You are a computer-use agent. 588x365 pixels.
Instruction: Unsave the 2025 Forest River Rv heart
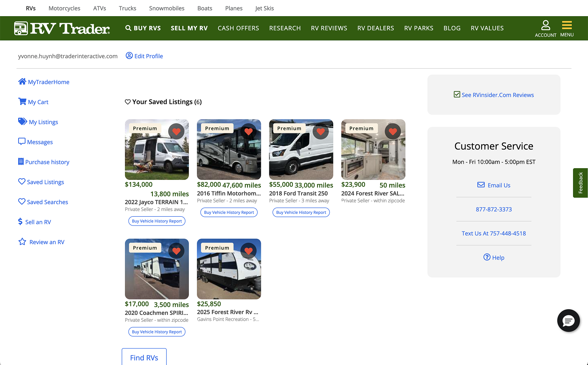coord(249,251)
